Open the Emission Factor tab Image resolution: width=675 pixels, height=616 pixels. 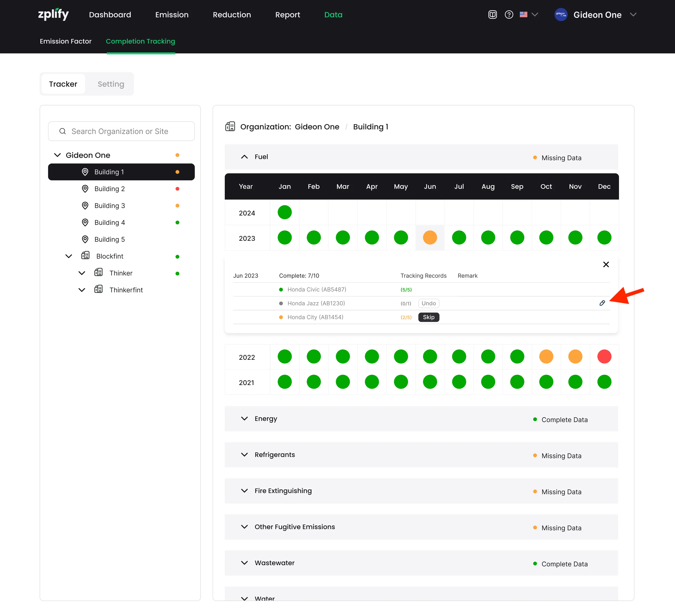click(x=66, y=41)
